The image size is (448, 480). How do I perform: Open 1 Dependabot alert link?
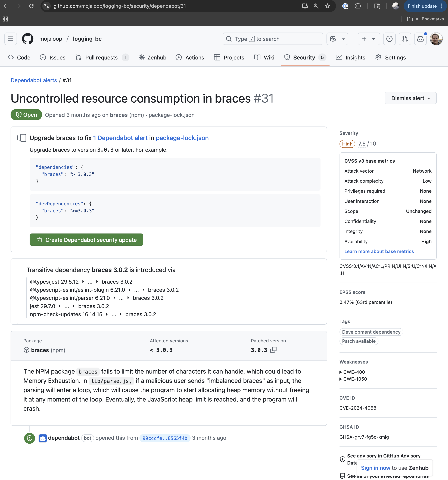click(x=120, y=138)
